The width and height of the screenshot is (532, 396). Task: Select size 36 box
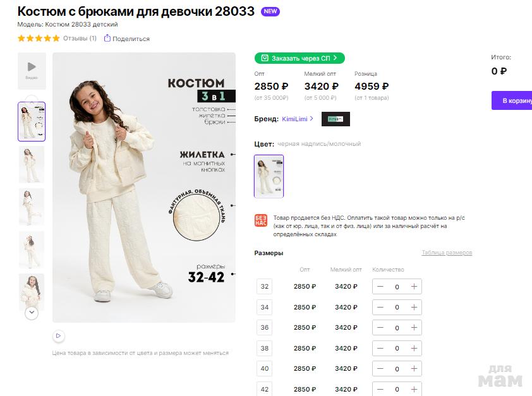(265, 327)
